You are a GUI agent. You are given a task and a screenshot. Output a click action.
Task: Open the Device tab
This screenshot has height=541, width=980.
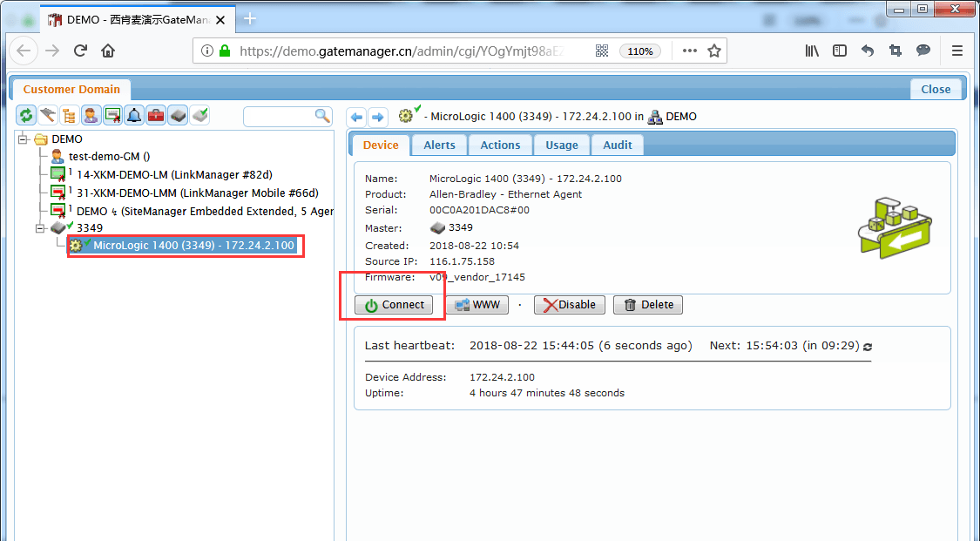pyautogui.click(x=381, y=145)
